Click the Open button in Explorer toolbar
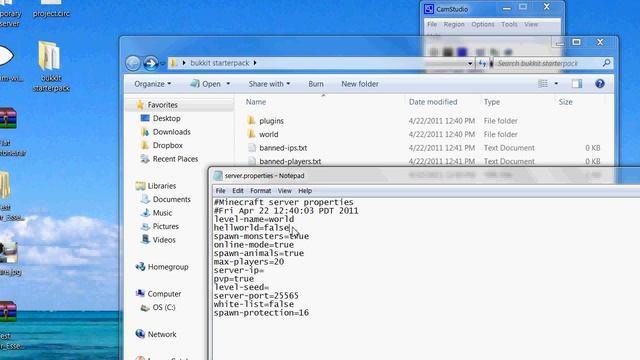Viewport: 640px width, 360px height. pyautogui.click(x=206, y=84)
